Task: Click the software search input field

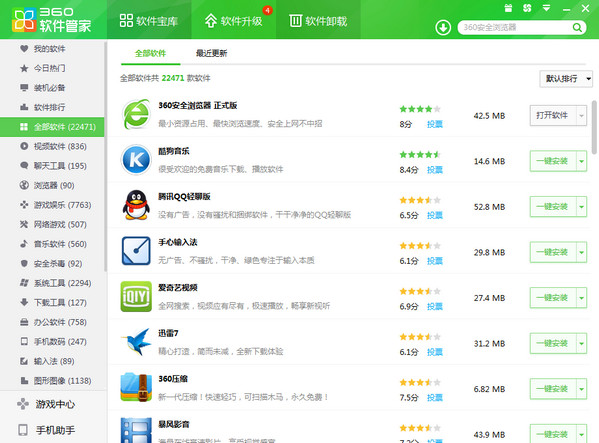Action: [x=516, y=27]
